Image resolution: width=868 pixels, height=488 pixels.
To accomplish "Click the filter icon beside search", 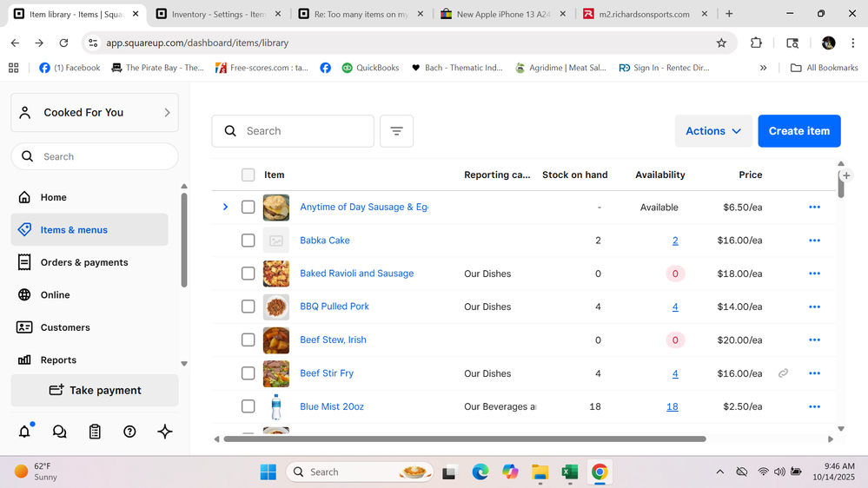I will (396, 131).
